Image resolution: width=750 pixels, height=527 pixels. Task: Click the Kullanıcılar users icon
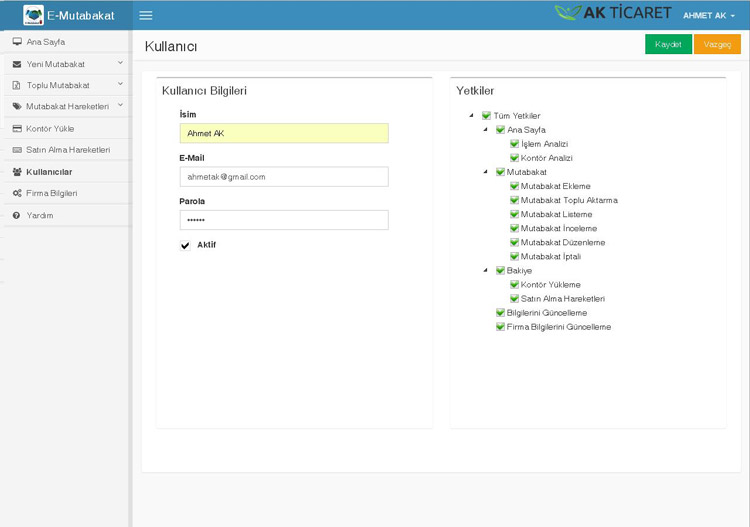[17, 172]
